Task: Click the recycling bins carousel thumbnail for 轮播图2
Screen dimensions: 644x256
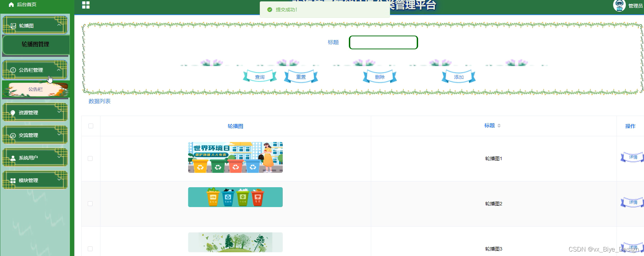Action: pos(235,197)
